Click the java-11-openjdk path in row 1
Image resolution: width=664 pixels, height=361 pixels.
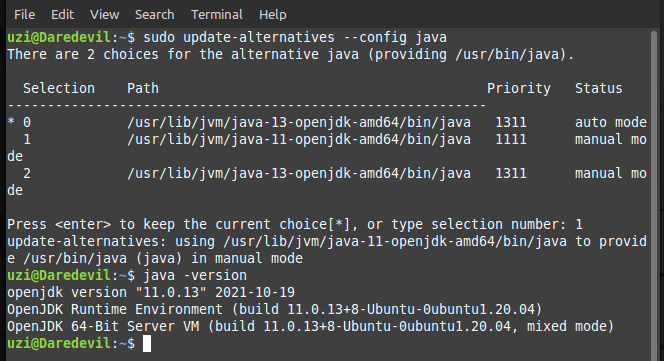(299, 139)
